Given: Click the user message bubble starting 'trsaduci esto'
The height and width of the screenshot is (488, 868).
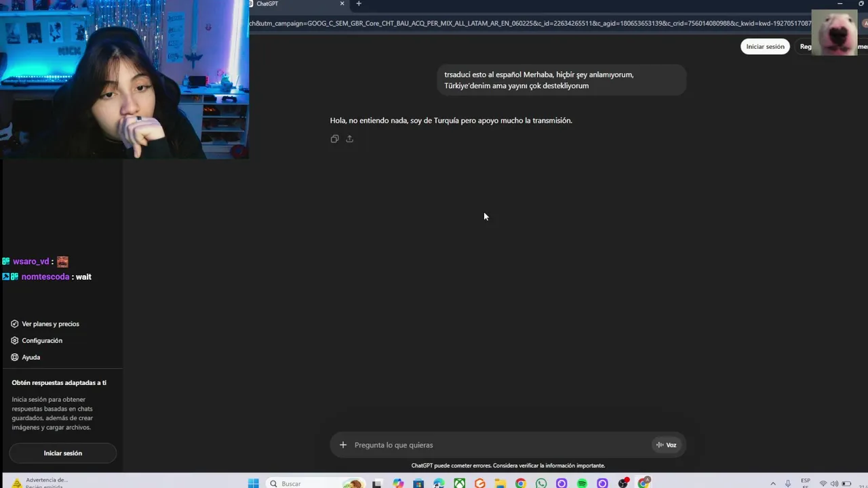Looking at the screenshot, I should click(x=561, y=80).
